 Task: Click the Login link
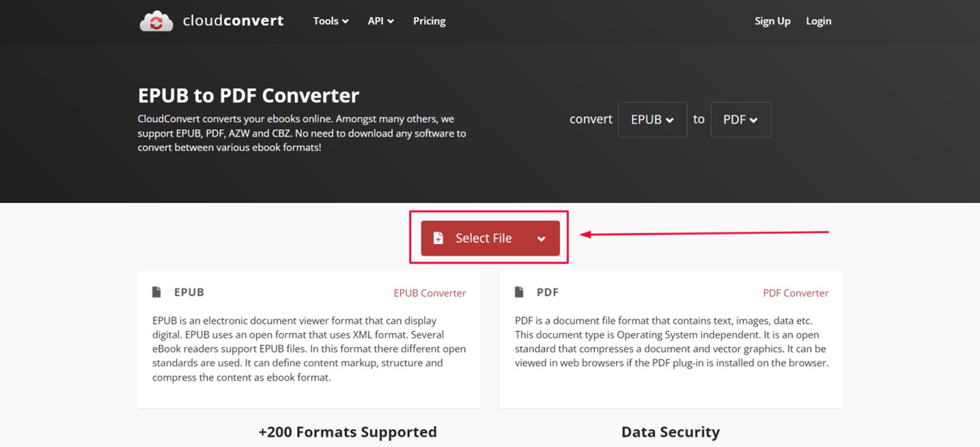[819, 21]
